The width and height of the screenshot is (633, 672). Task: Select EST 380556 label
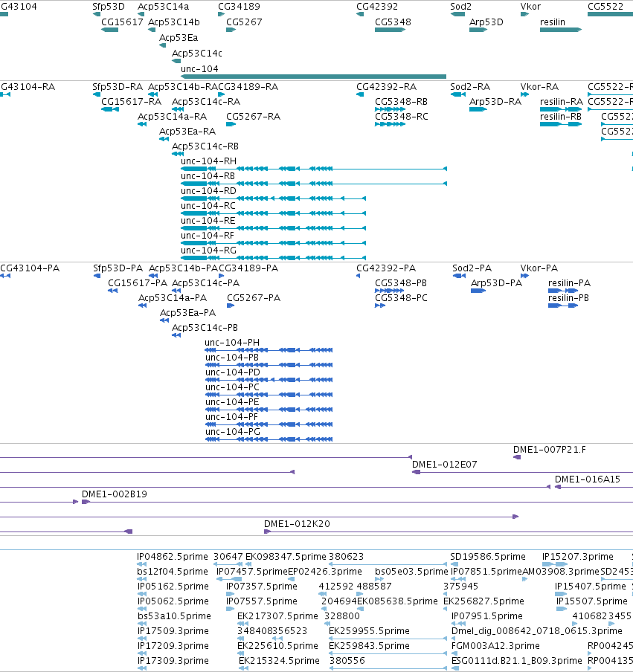point(347,661)
